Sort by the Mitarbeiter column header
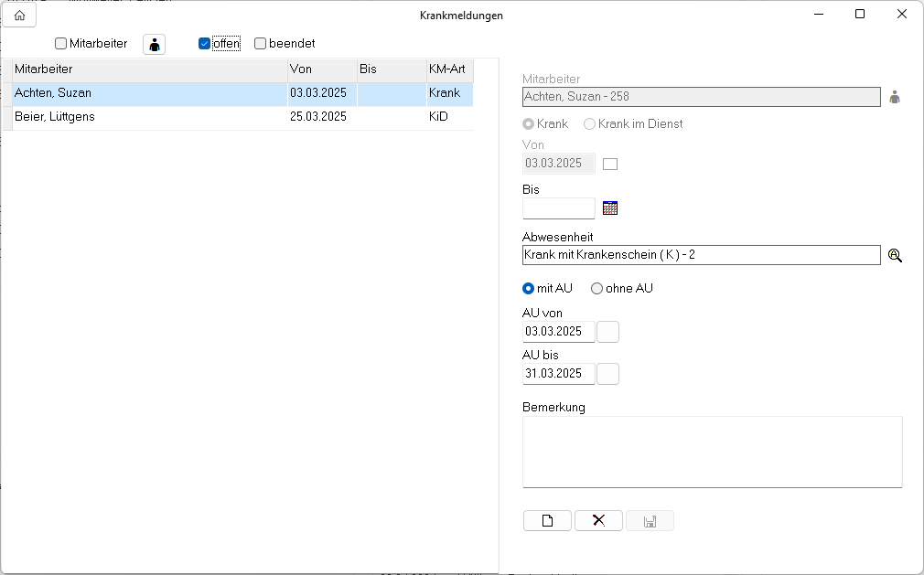Viewport: 924px width, 575px height. click(146, 69)
